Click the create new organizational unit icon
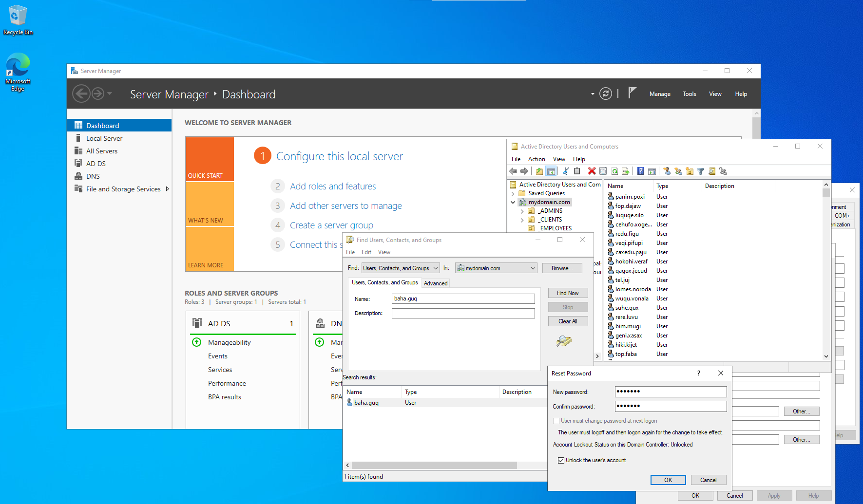 coord(690,171)
